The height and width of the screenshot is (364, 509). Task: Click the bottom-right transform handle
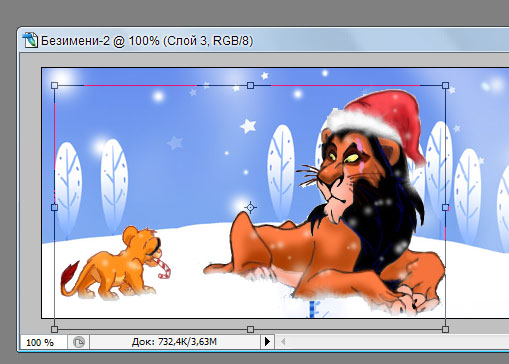[x=445, y=329]
